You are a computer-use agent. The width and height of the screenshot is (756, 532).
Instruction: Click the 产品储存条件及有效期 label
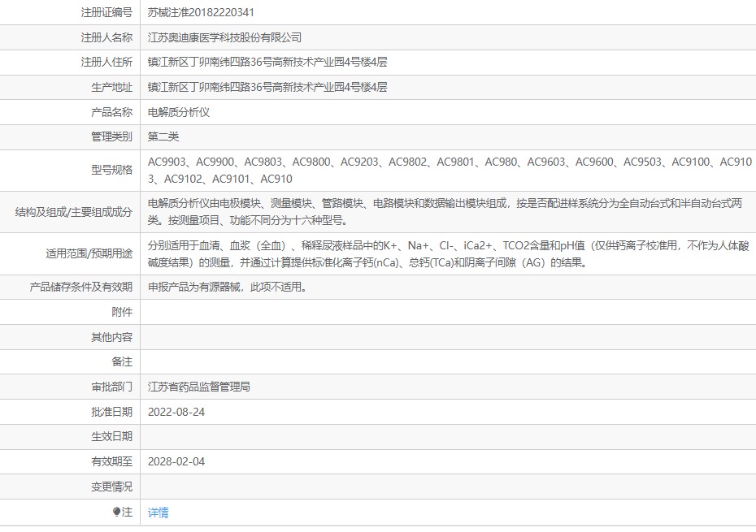(81, 288)
